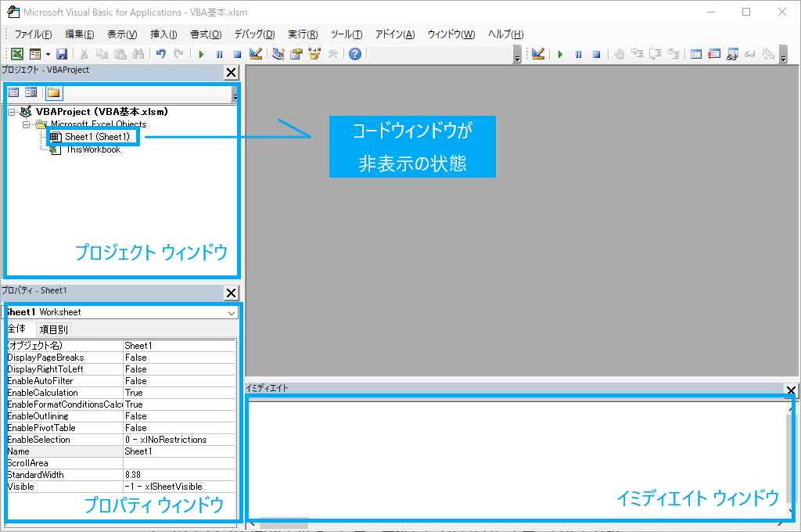Switch to the 項目別 tab
This screenshot has width=801, height=532.
54,329
